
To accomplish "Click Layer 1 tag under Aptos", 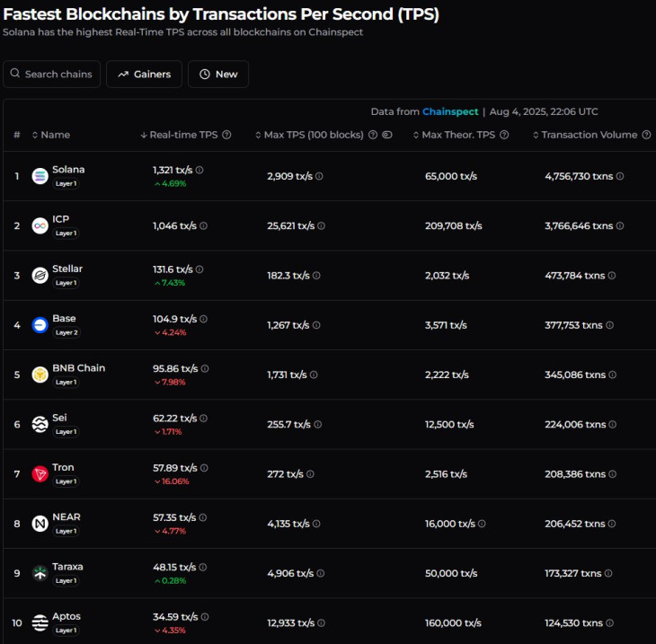I will pos(66,631).
